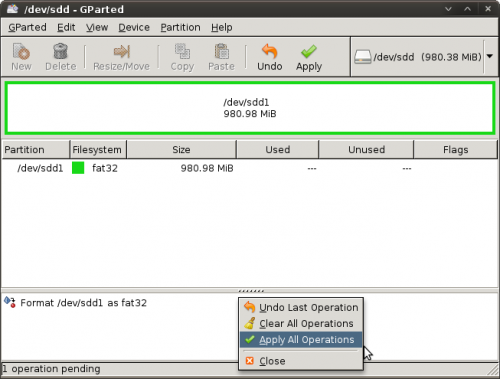Choose Clear All Operations in the context menu

coord(301,323)
